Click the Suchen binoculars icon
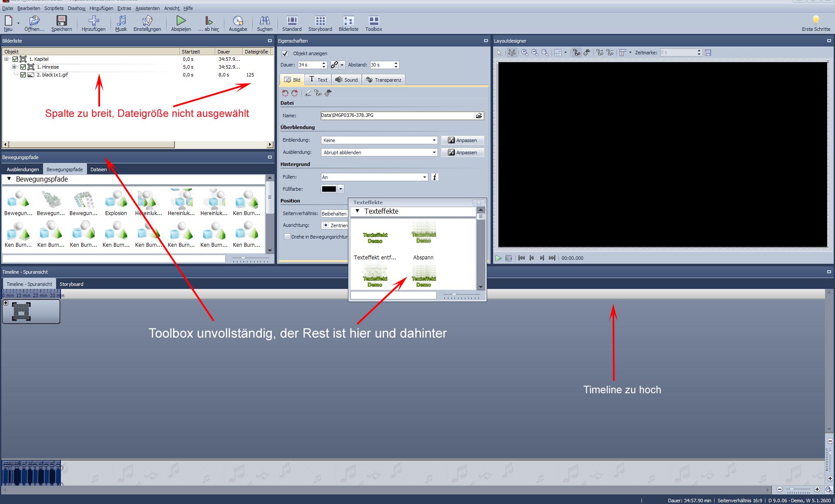 264,20
